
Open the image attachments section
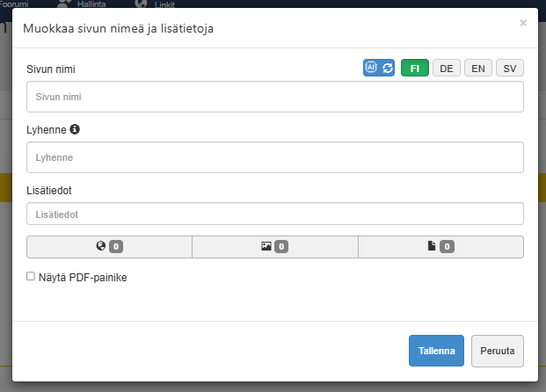[x=274, y=247]
